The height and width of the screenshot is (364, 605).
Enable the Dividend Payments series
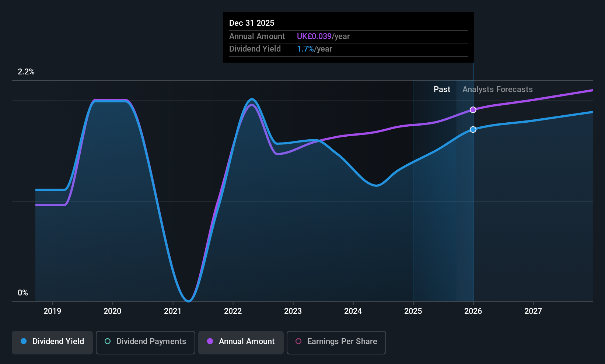146,342
